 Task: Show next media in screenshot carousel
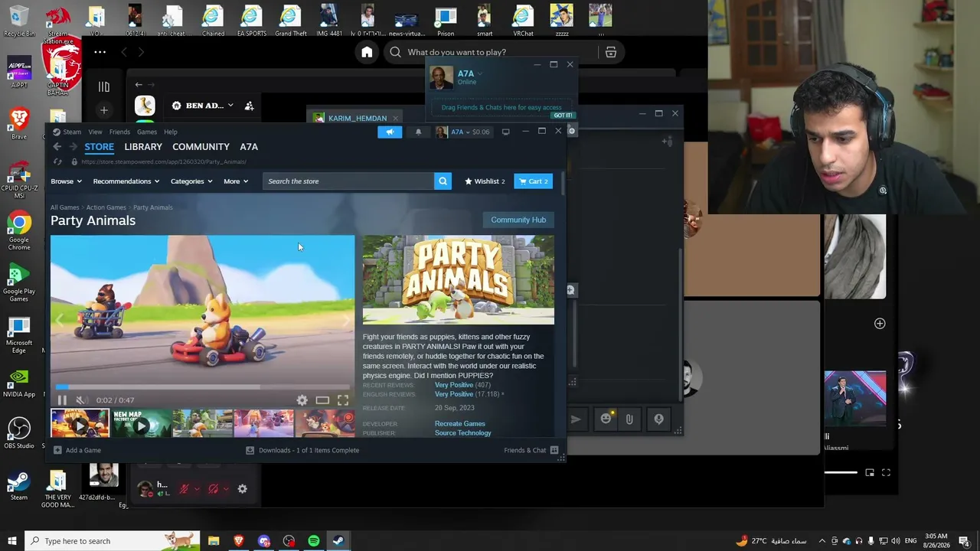[346, 321]
